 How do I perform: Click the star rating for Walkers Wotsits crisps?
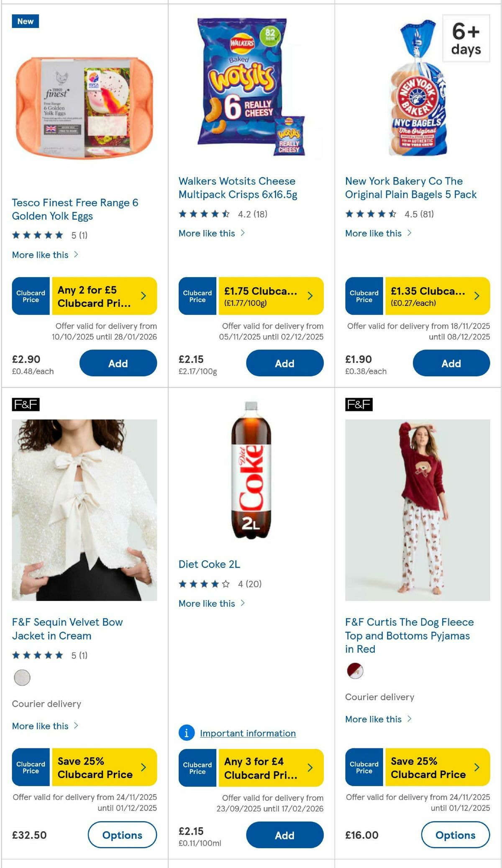tap(203, 213)
